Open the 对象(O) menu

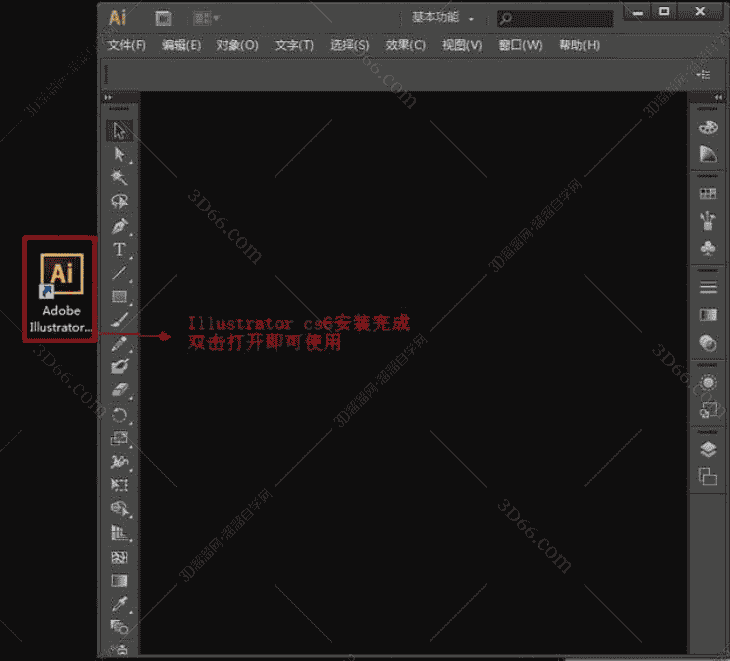237,45
